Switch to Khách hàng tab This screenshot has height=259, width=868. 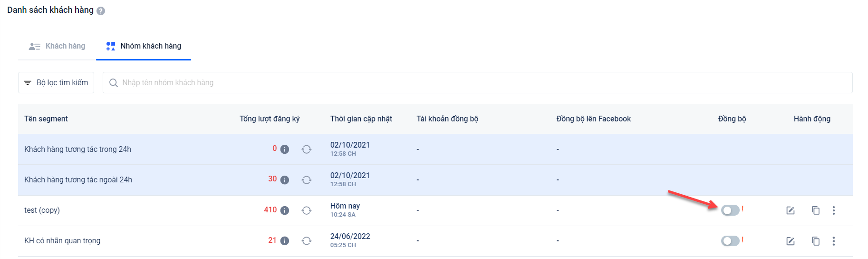coord(57,46)
